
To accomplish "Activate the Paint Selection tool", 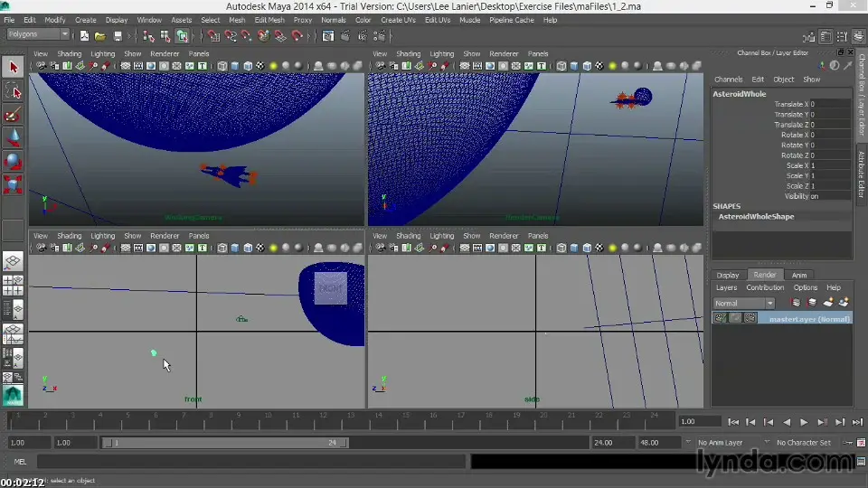I will coord(14,115).
